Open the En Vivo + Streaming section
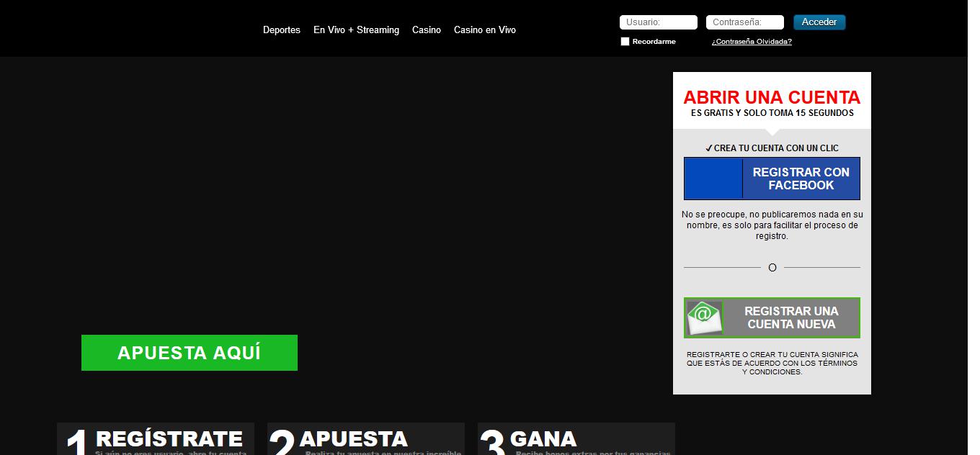 [x=356, y=30]
